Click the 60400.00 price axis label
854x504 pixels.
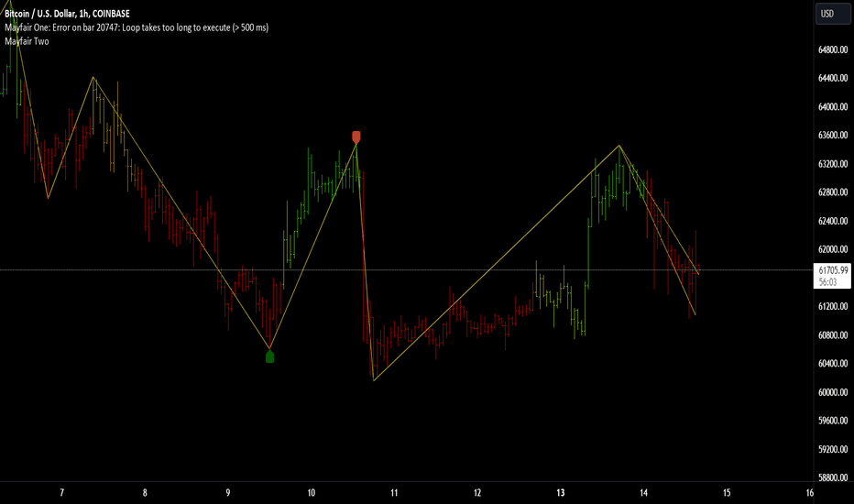pyautogui.click(x=833, y=364)
